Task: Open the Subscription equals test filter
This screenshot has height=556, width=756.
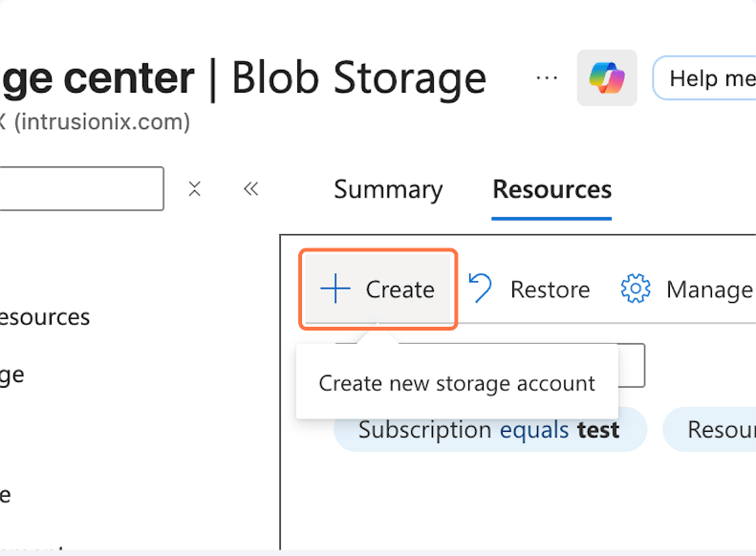Action: tap(489, 430)
